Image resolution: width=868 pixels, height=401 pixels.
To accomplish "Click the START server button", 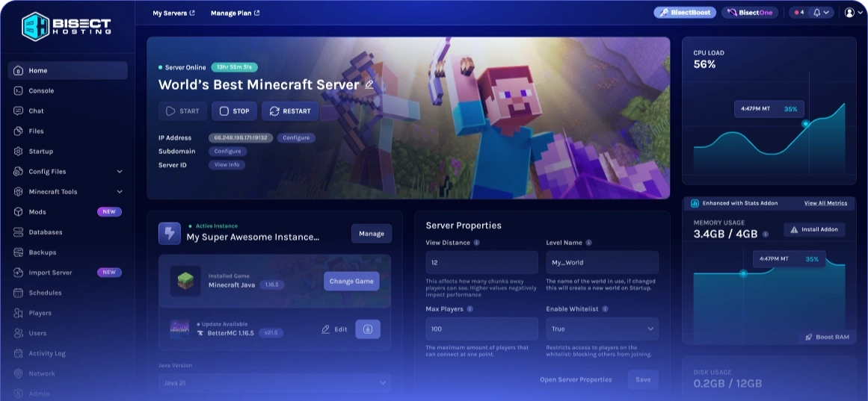I will click(182, 111).
